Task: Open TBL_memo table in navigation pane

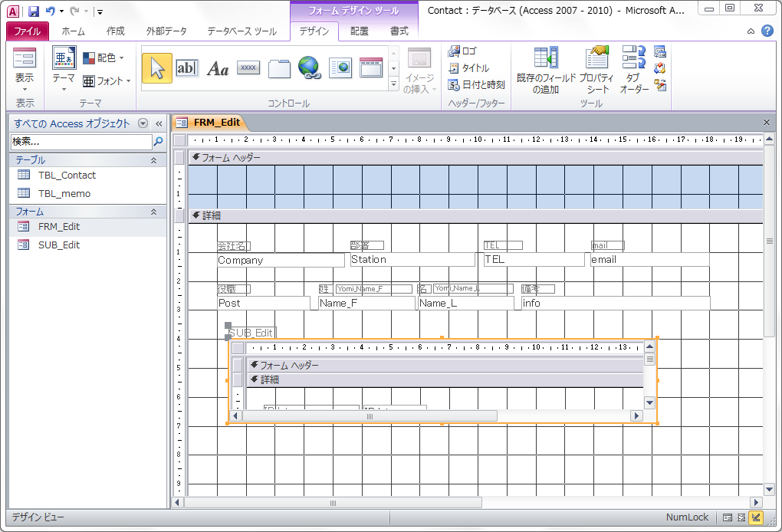Action: pyautogui.click(x=87, y=193)
